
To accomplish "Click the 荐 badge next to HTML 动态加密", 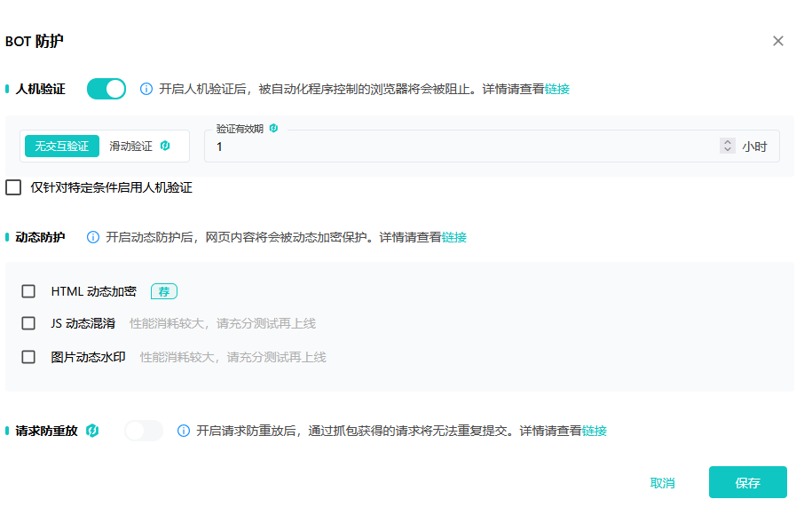I will tap(163, 291).
